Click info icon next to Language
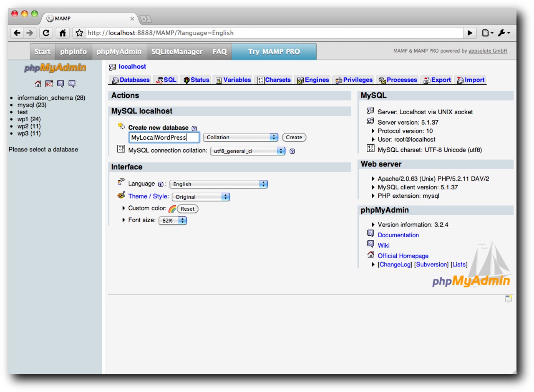The height and width of the screenshot is (392, 534). [x=161, y=184]
